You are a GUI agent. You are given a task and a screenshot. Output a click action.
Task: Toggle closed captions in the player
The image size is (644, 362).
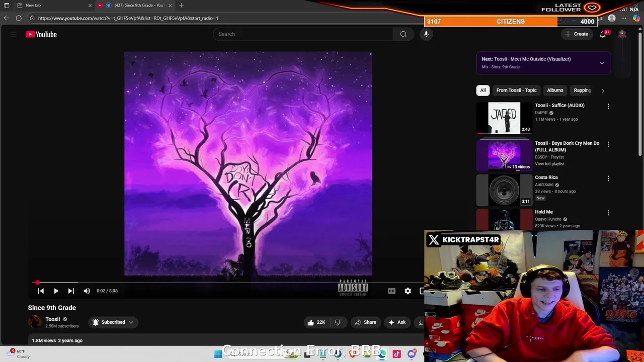pyautogui.click(x=391, y=291)
